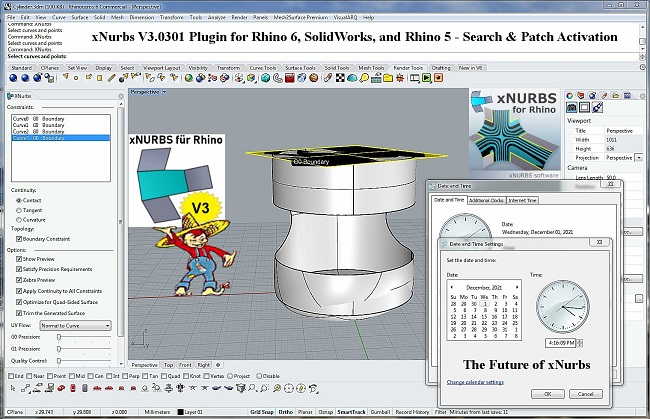Screen dimensions: 650x419
Task: Click the wireframe box icon in bottom toolbar
Action: 240,388
